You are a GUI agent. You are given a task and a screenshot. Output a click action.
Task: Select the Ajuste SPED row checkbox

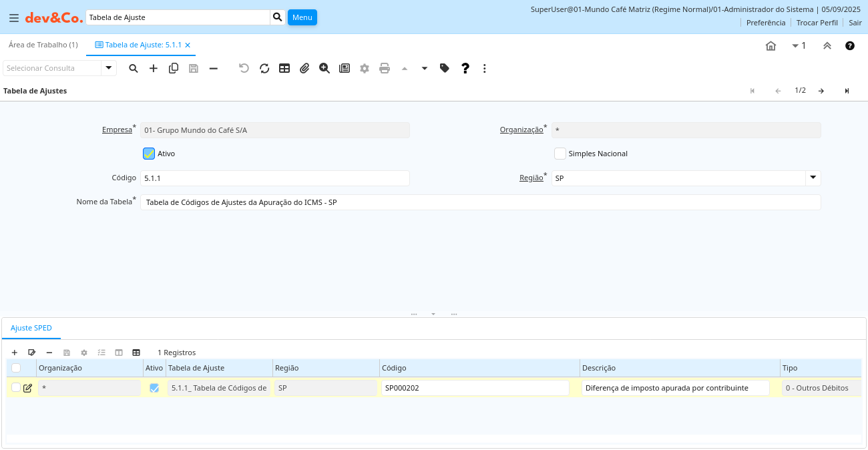point(16,387)
